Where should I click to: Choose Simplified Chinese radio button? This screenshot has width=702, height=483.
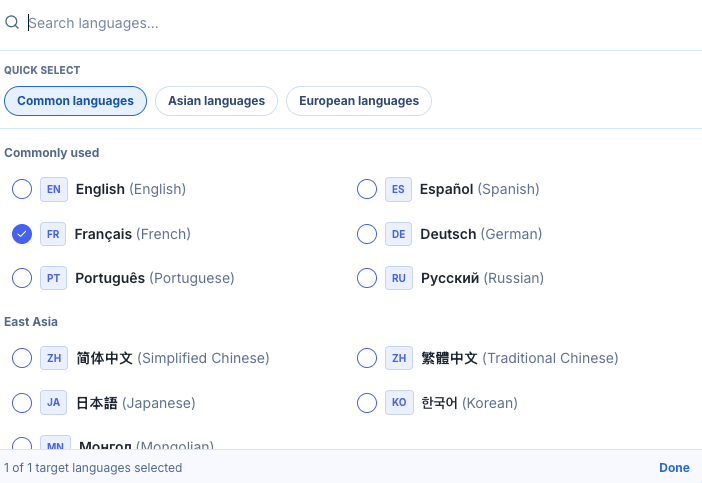(x=22, y=358)
